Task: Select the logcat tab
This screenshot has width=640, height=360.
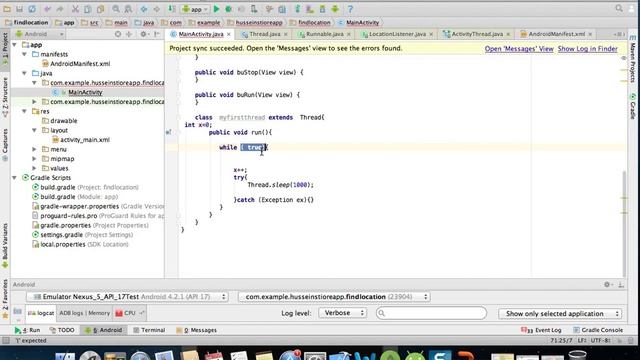Action: click(x=41, y=313)
